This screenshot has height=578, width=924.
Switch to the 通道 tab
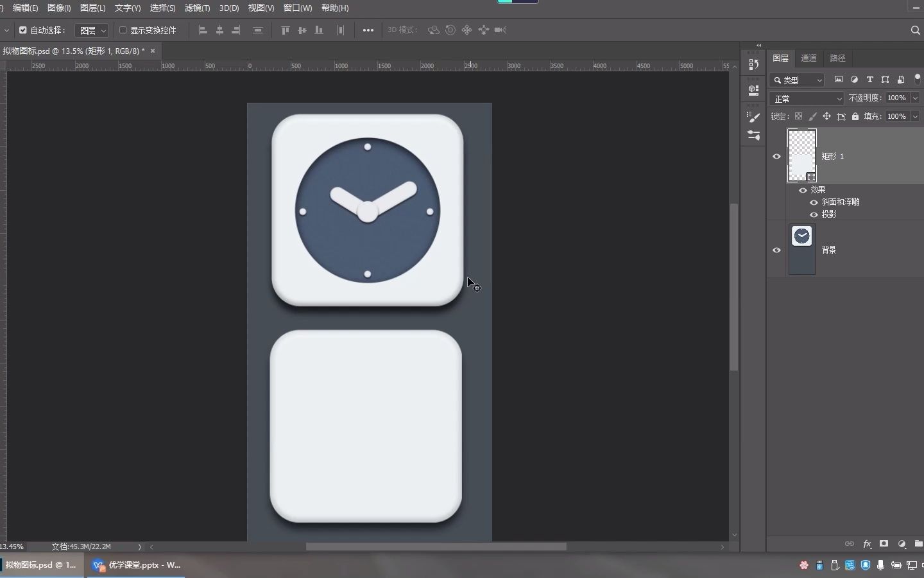tap(809, 58)
